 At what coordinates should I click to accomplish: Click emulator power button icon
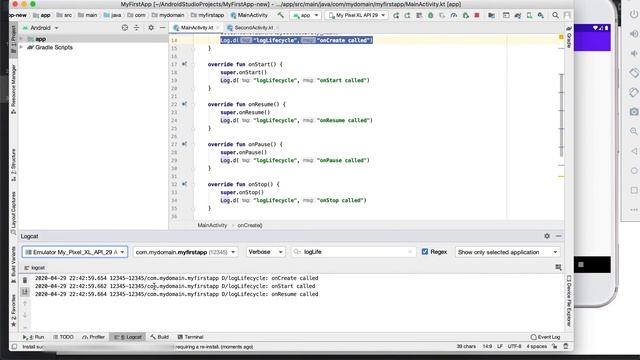point(634,14)
